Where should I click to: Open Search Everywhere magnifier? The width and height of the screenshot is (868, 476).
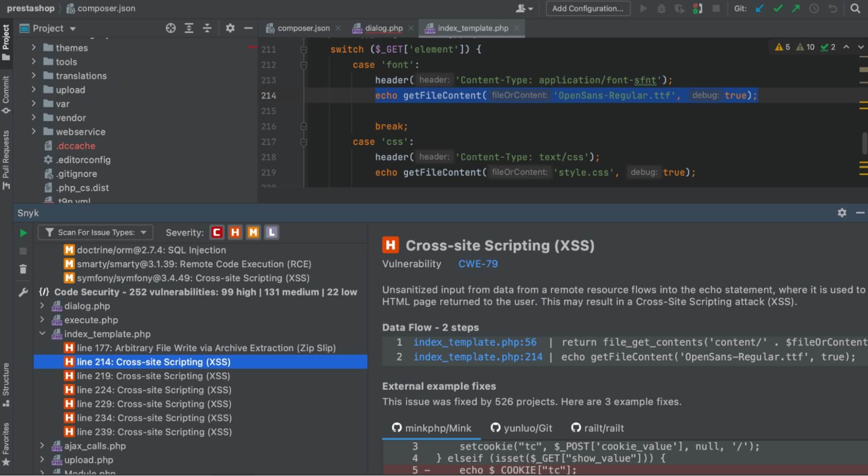pos(855,9)
